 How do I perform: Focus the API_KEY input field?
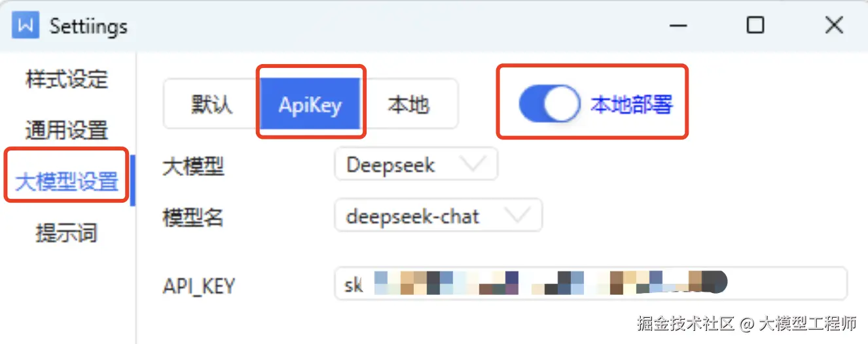click(x=590, y=283)
